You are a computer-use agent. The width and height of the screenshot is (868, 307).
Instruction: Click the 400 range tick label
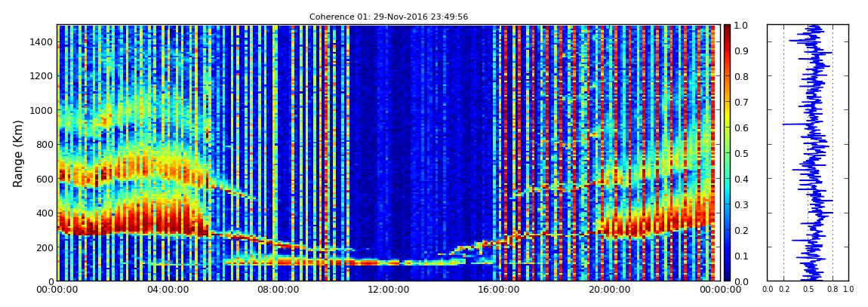(45, 213)
